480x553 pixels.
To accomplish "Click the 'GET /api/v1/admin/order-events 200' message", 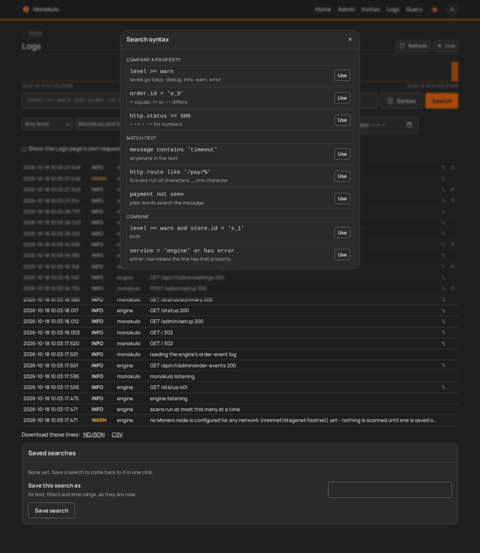I will tap(193, 365).
